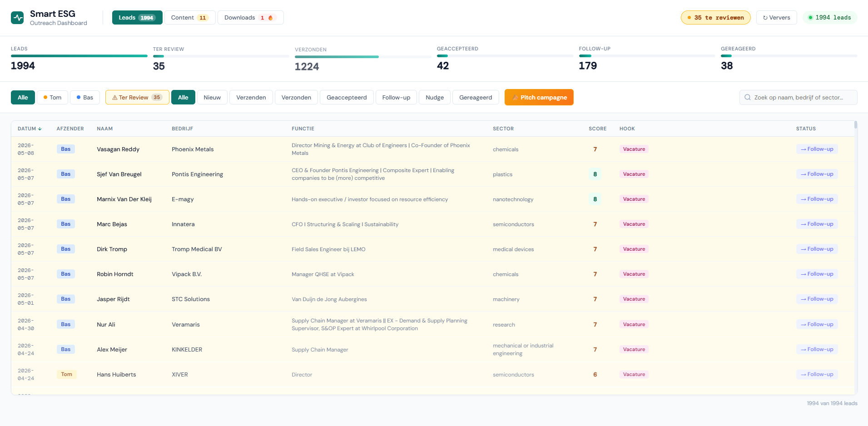Screen dimensions: 868x426
Task: Open the Leads tab
Action: [137, 18]
